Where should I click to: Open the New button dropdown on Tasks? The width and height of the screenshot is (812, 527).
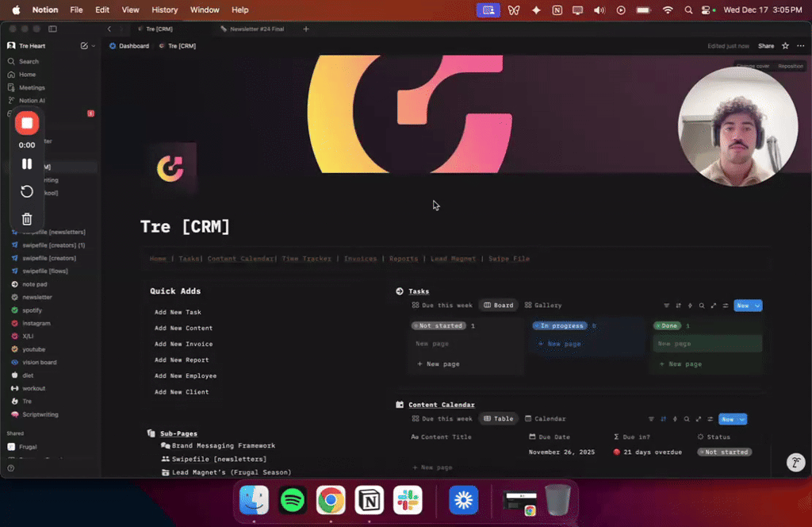[x=758, y=306]
